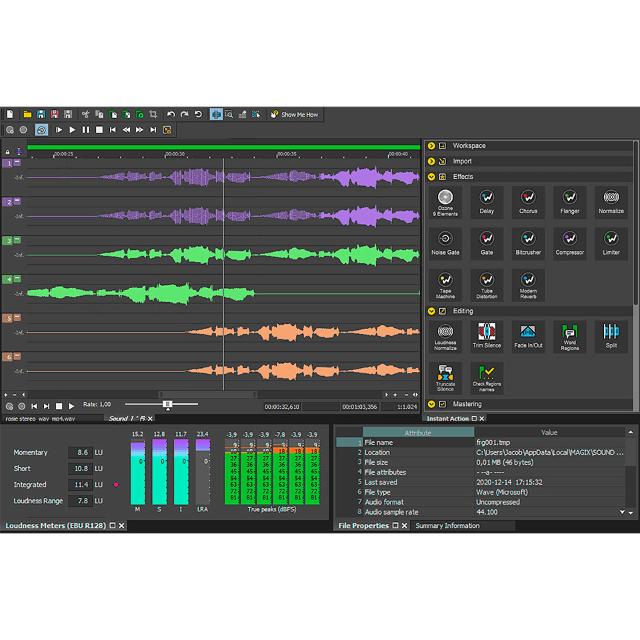Open the Ozone 9 Elements plugin
640x640 pixels.
(x=445, y=201)
